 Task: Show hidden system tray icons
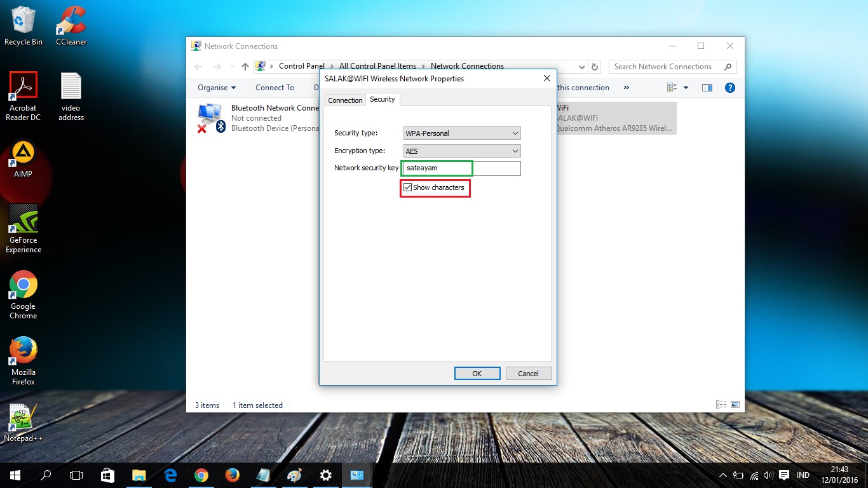[x=723, y=475]
